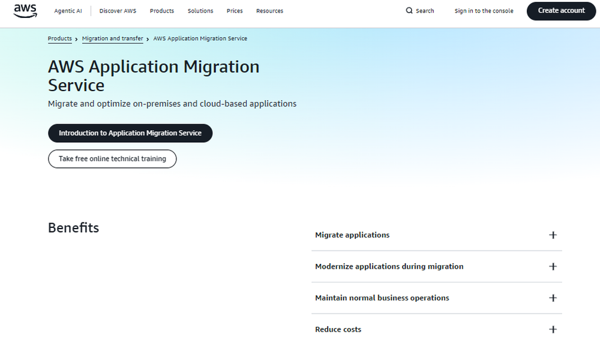Open the Discover AWS menu
600x364 pixels.
(x=118, y=11)
